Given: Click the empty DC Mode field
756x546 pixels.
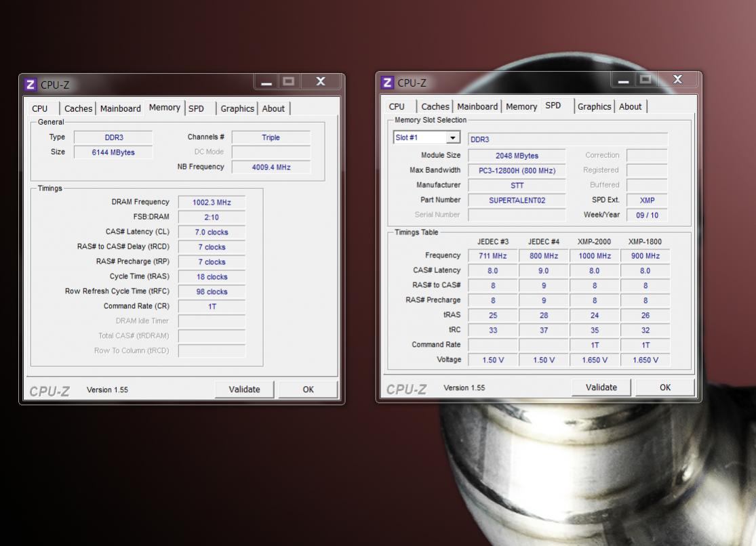Looking at the screenshot, I should tap(271, 152).
